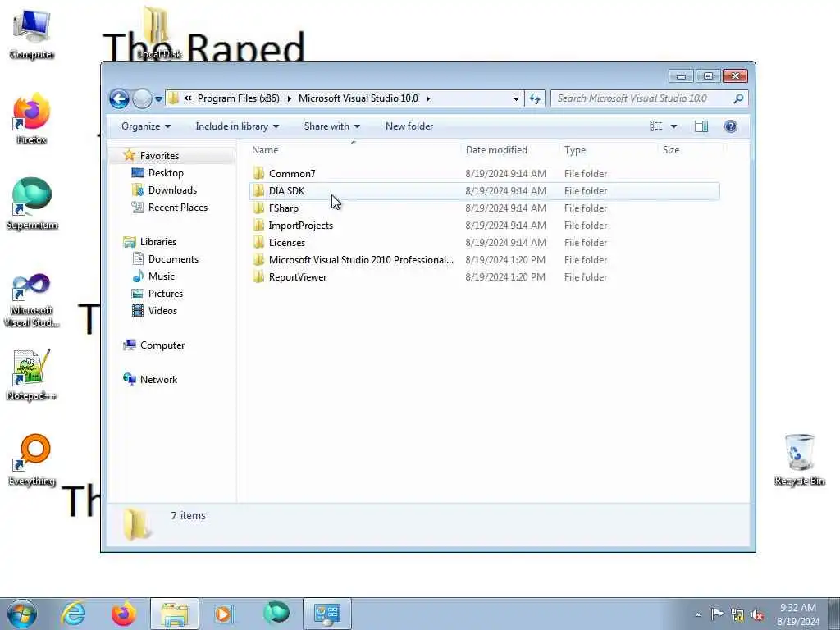Select the Everything desktop shortcut
Image resolution: width=840 pixels, height=630 pixels.
click(x=32, y=459)
